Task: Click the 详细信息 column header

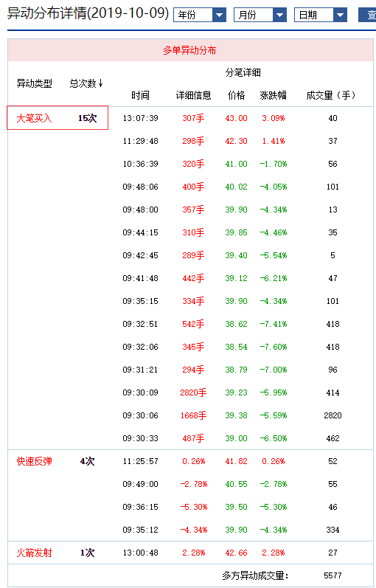Action: [193, 96]
